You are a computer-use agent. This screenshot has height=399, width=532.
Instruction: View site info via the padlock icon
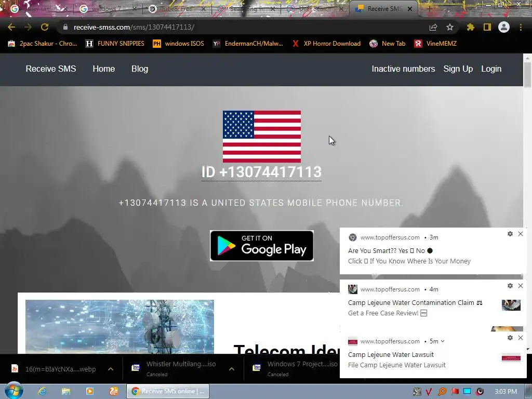[65, 27]
